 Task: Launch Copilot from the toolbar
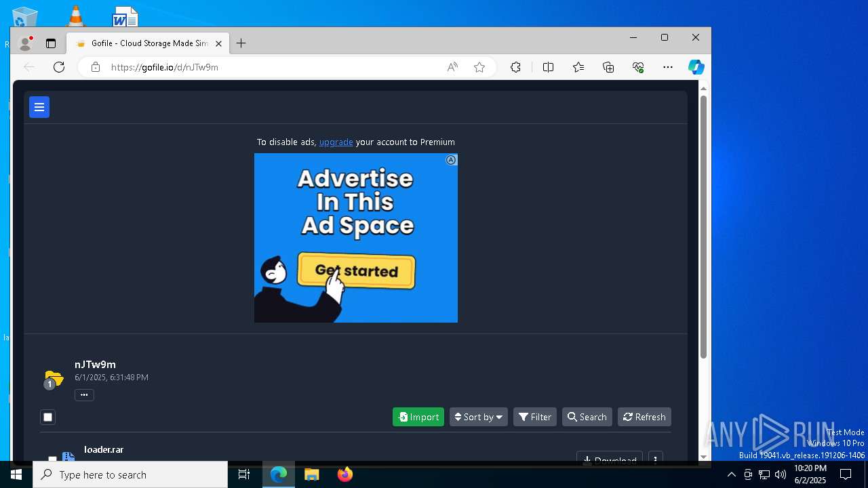[x=696, y=67]
